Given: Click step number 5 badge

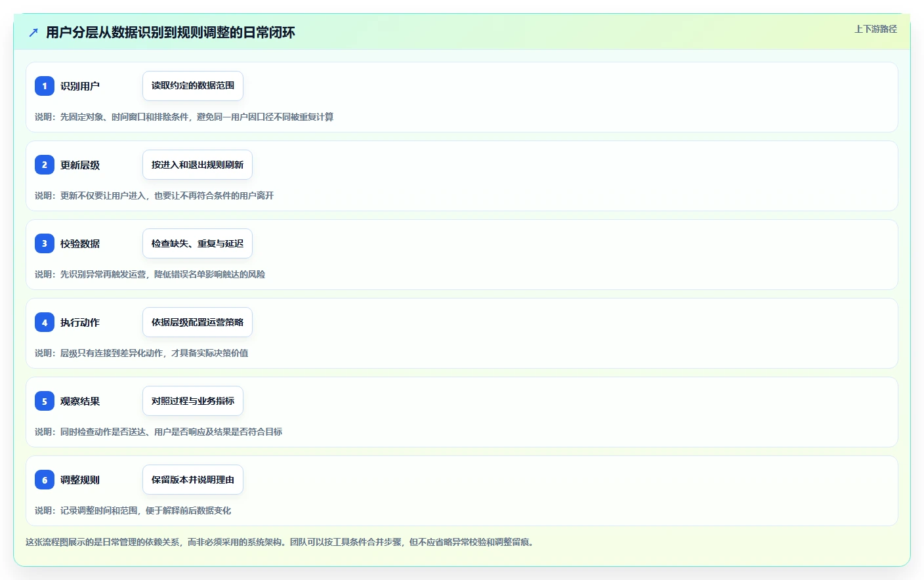Looking at the screenshot, I should 45,401.
